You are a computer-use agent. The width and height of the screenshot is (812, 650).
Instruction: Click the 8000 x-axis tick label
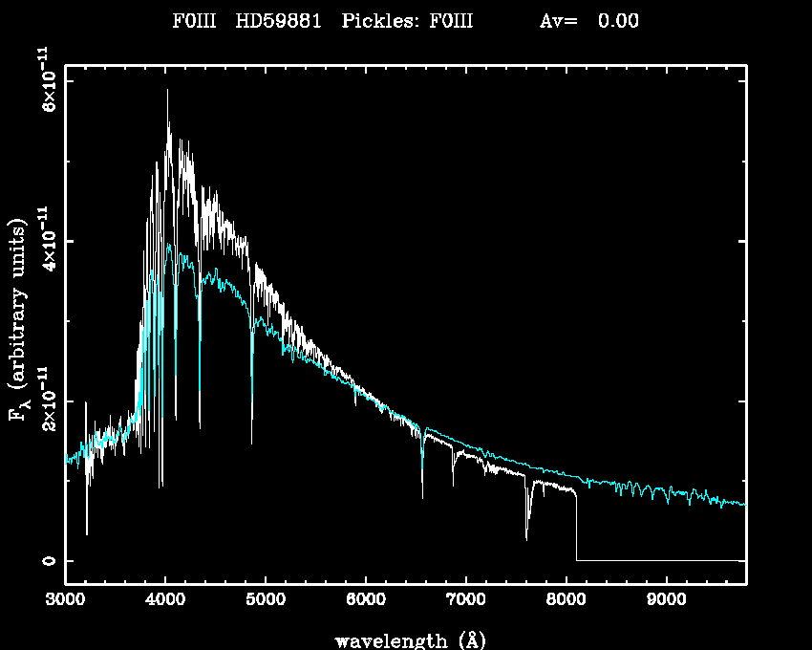click(566, 600)
